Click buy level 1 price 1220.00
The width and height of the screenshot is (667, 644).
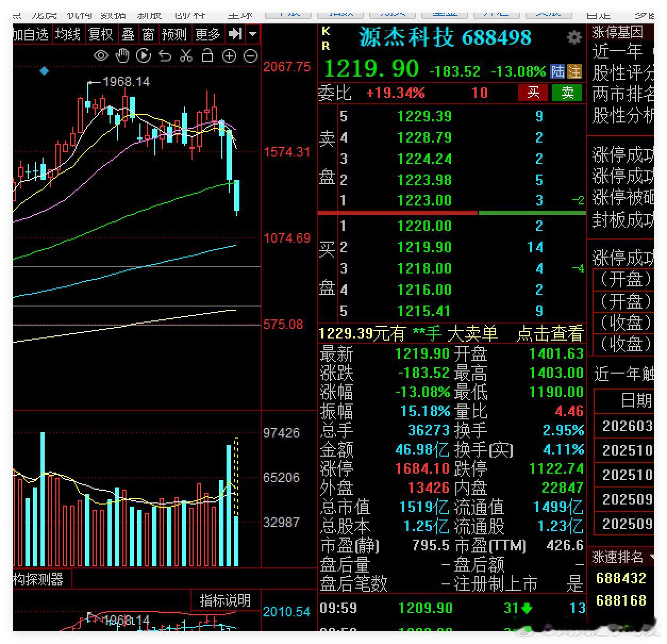point(424,226)
